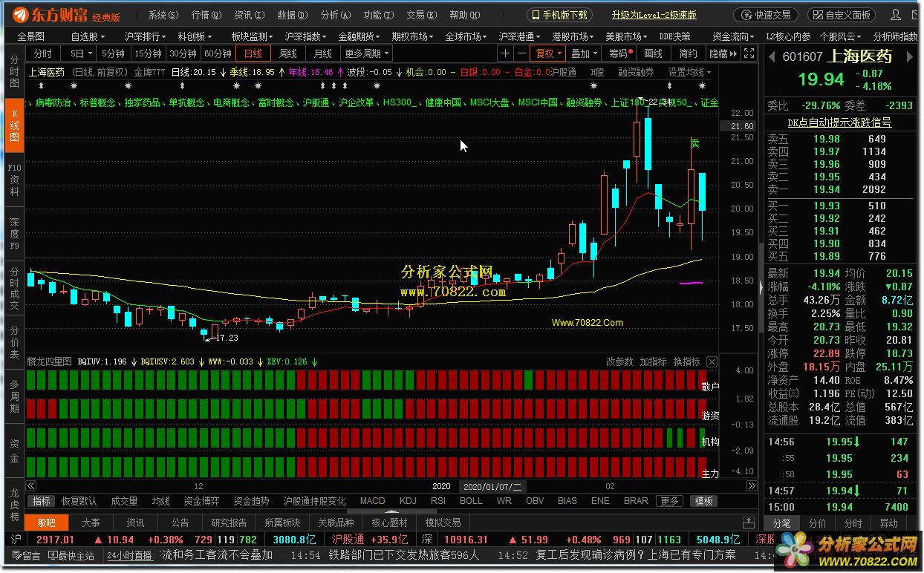Click the 最快主站 server icon in status bar
The image size is (924, 573).
coord(72,555)
